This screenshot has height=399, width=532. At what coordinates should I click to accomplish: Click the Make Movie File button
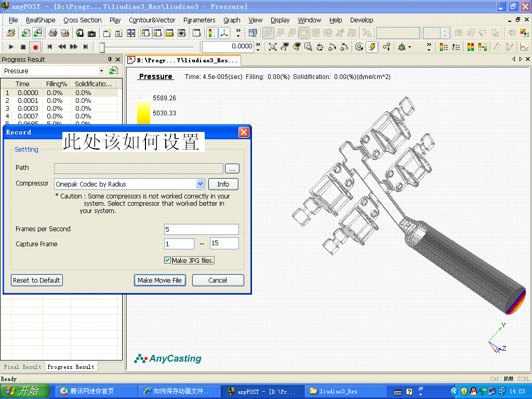[x=160, y=280]
